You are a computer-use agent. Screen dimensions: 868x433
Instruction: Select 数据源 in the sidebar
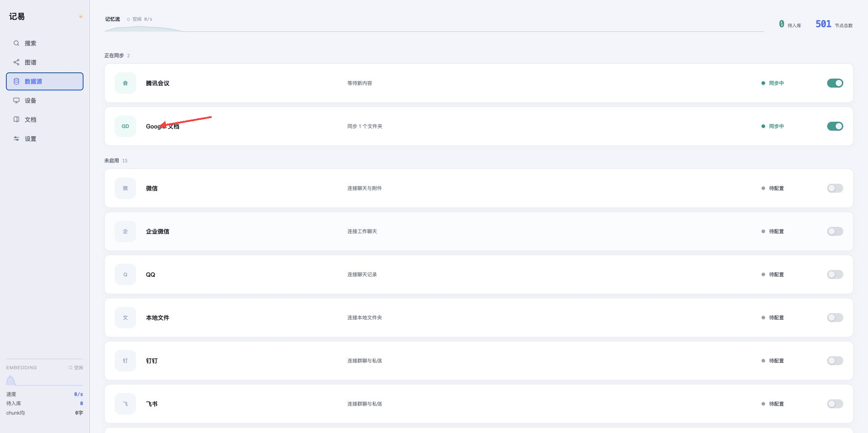point(44,81)
